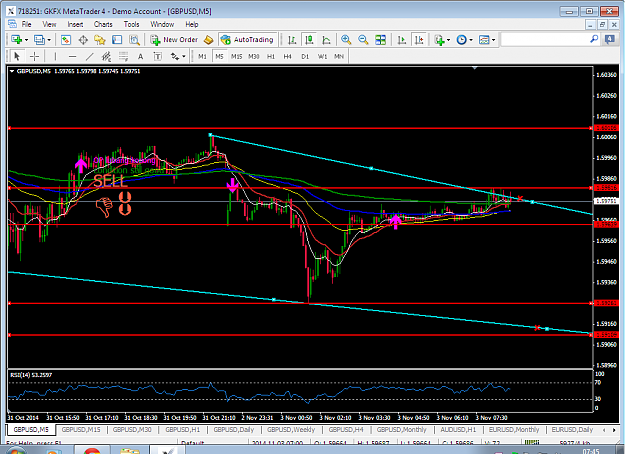Viewport: 625px width, 454px height.
Task: Switch timeframe to M15
Action: 236,57
